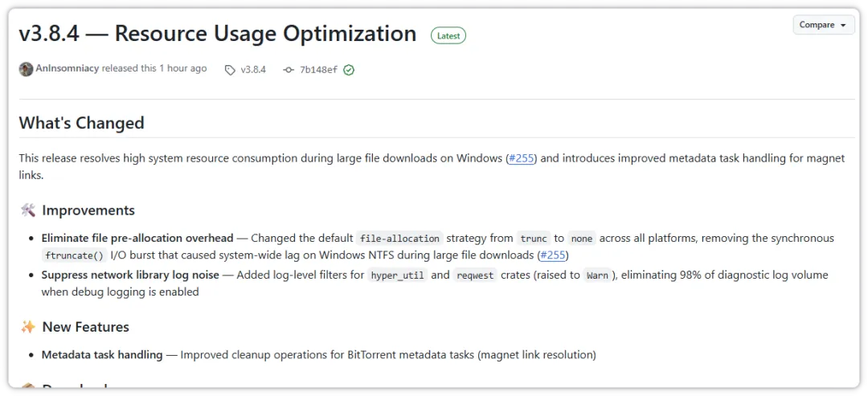Click the commit icon before 7b148ef
The width and height of the screenshot is (868, 396).
pos(289,70)
